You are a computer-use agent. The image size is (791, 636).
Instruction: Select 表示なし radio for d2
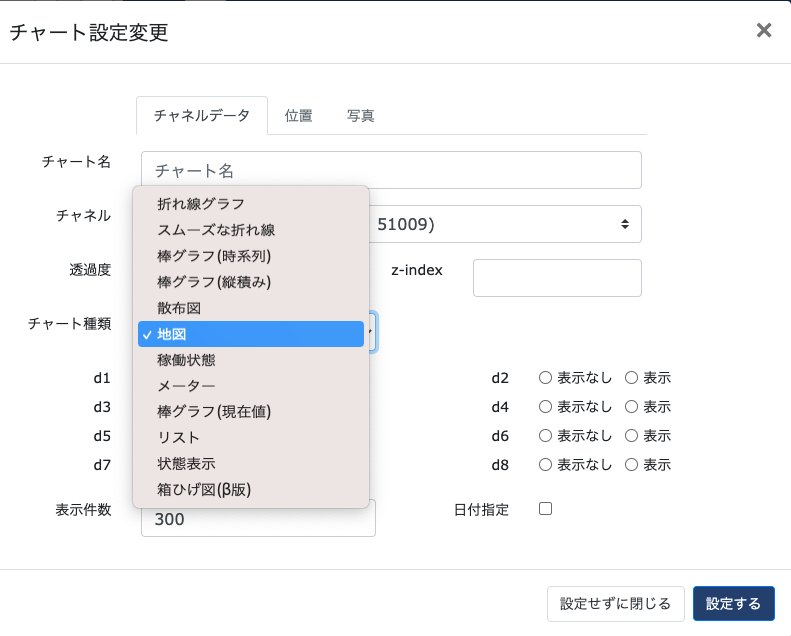[546, 378]
